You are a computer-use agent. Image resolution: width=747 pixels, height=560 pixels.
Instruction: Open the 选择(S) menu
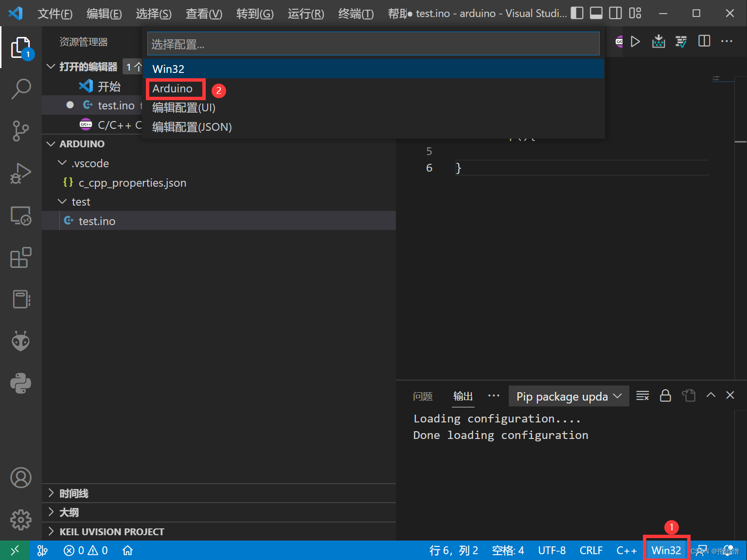click(x=154, y=14)
